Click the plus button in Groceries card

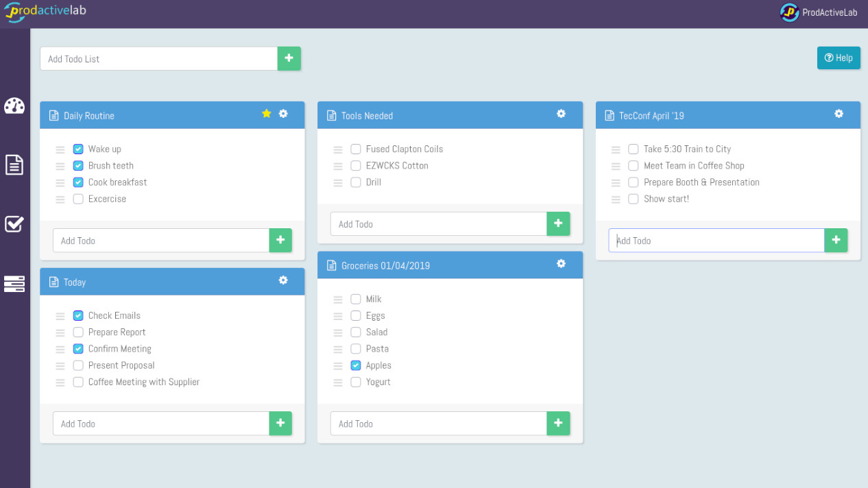[x=558, y=424]
